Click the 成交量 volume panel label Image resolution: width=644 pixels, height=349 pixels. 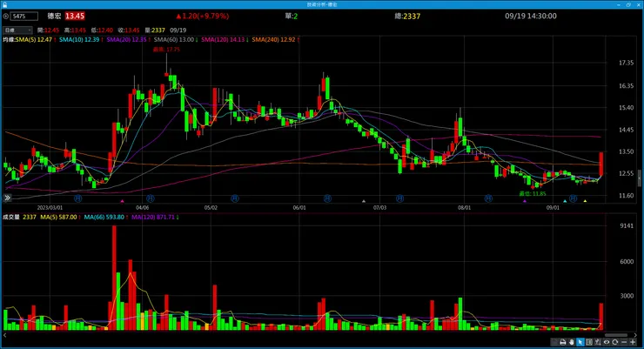(x=11, y=218)
